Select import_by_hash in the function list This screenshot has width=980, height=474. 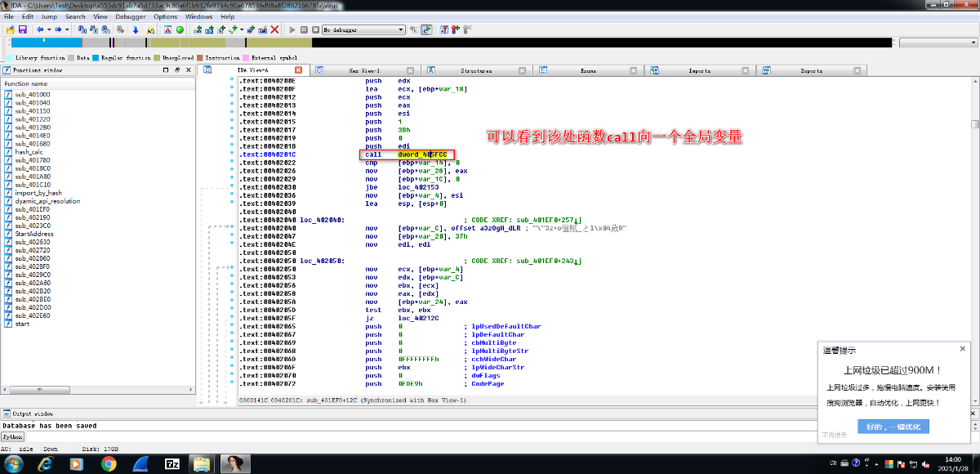pos(38,193)
